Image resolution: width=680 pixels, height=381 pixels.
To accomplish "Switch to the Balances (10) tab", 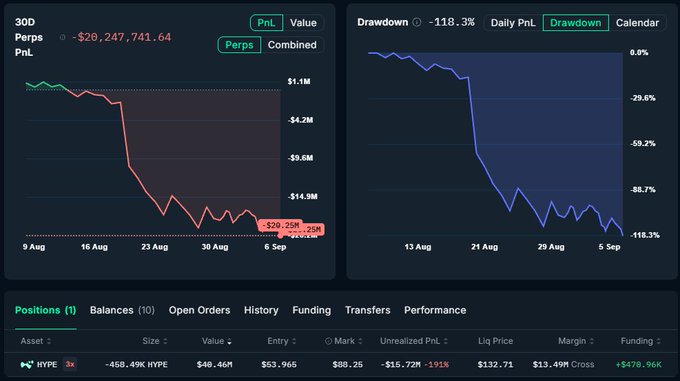I will (122, 310).
